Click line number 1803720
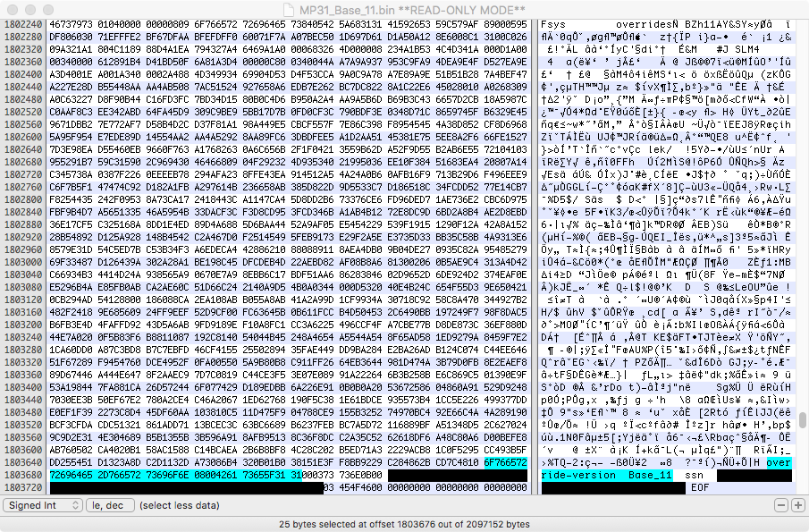The image size is (809, 532). pos(23,487)
